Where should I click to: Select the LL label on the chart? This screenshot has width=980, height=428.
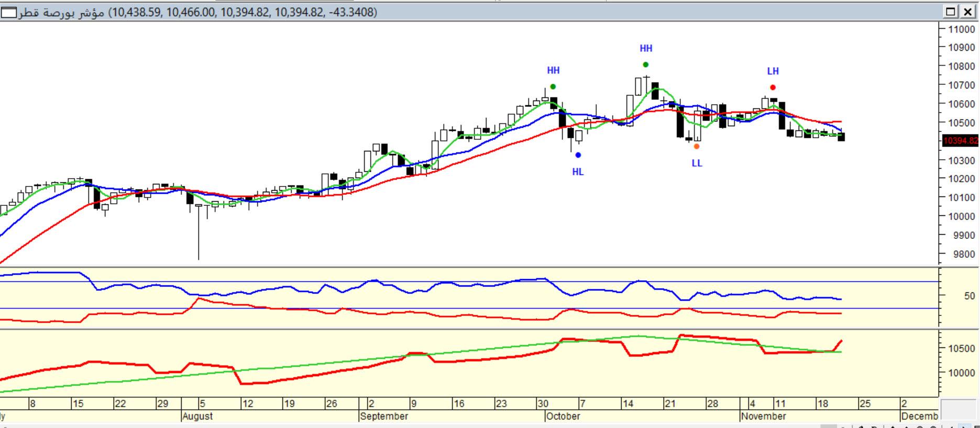coord(697,163)
